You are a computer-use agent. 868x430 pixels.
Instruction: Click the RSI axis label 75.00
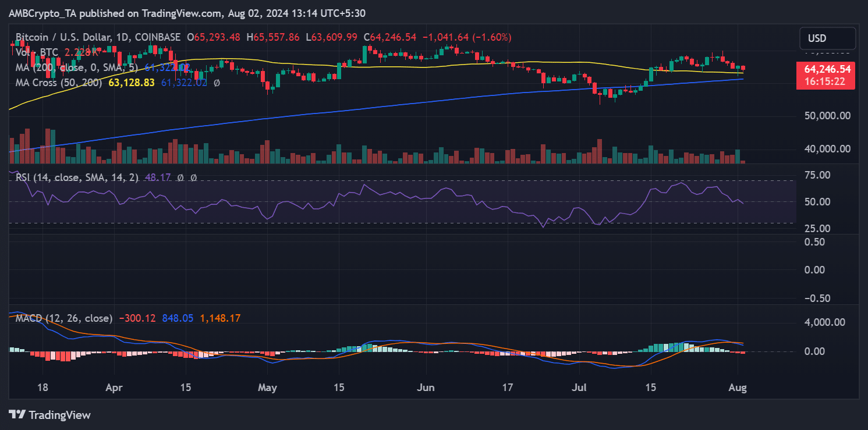pos(817,175)
